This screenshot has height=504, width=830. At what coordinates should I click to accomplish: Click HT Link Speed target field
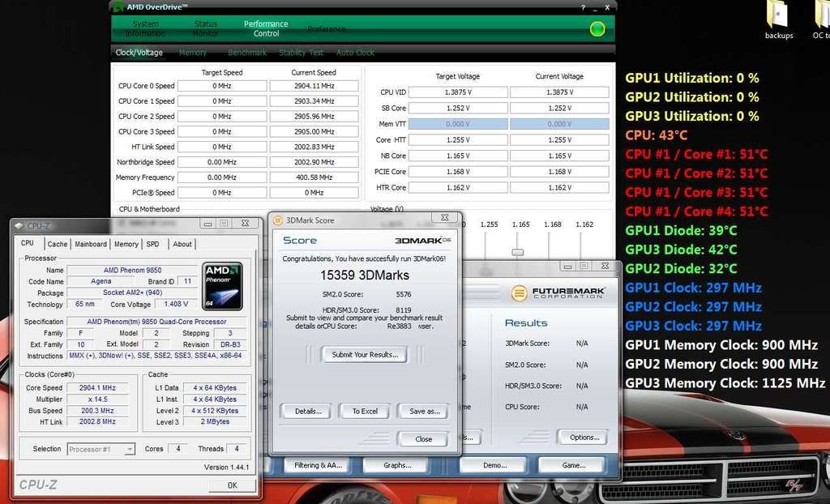coord(222,147)
